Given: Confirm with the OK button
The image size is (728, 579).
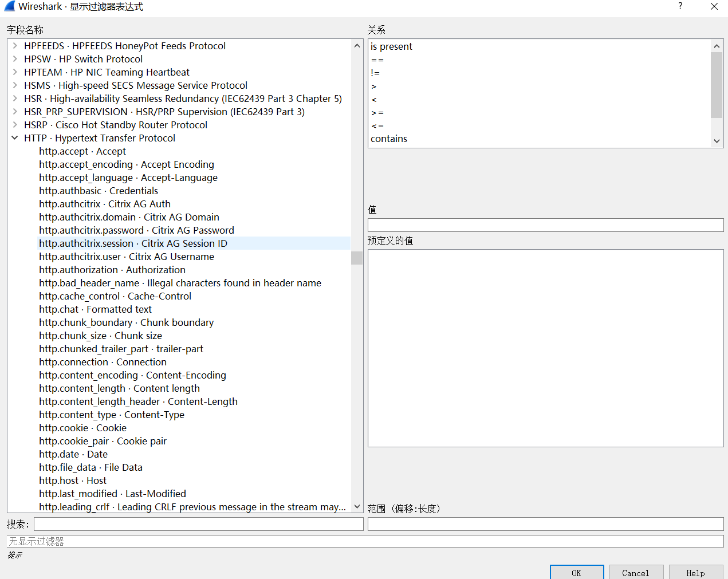Looking at the screenshot, I should click(577, 572).
